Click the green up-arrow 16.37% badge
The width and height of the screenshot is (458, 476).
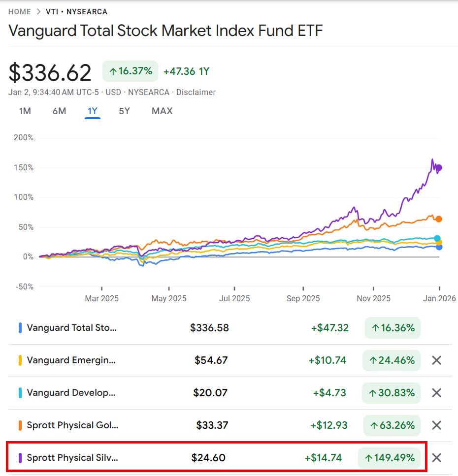pos(130,71)
